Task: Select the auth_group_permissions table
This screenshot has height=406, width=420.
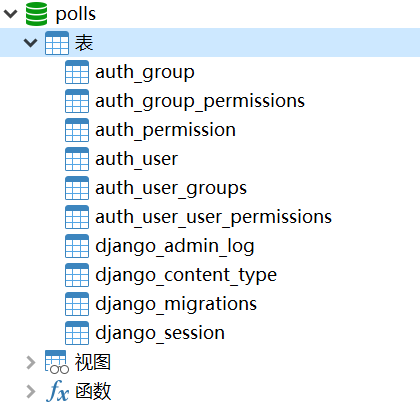Action: click(x=200, y=101)
